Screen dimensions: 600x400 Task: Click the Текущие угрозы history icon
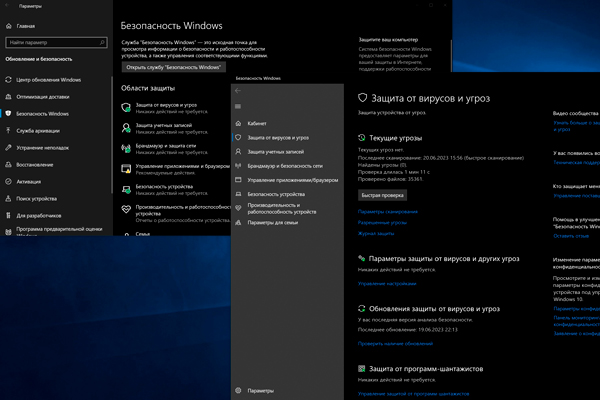(362, 138)
